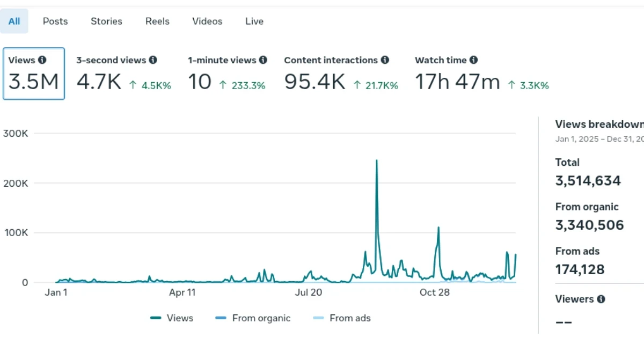Click info icon beside 3-second views
Viewport: 644px width, 337px height.
tap(153, 60)
